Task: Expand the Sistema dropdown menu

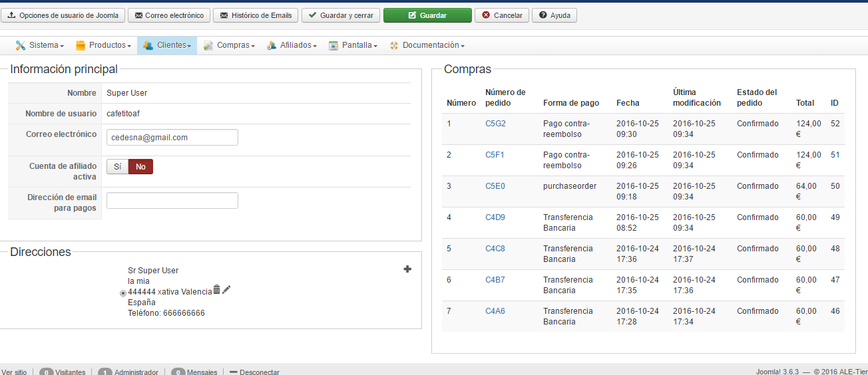Action: (40, 46)
